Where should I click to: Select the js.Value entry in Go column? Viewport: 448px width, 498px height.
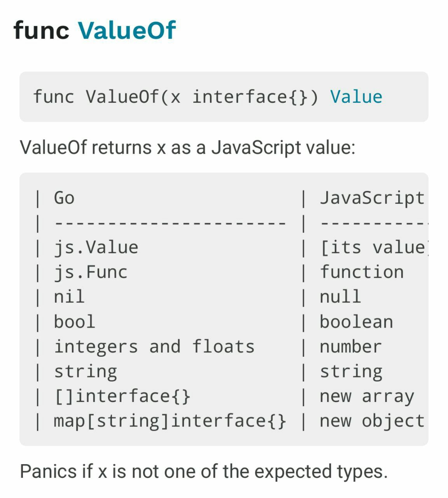click(x=96, y=247)
